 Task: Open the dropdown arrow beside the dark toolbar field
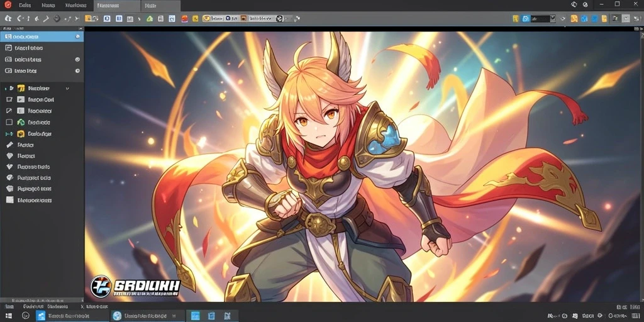click(553, 18)
